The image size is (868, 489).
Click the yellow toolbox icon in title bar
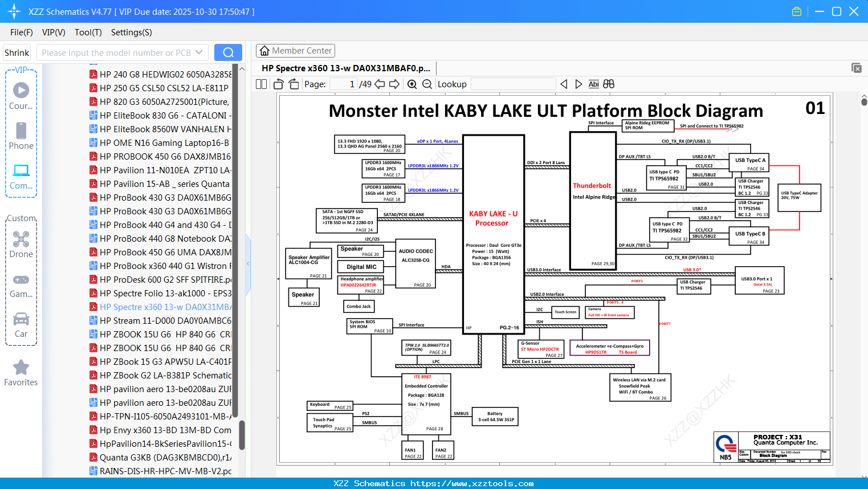[x=797, y=11]
